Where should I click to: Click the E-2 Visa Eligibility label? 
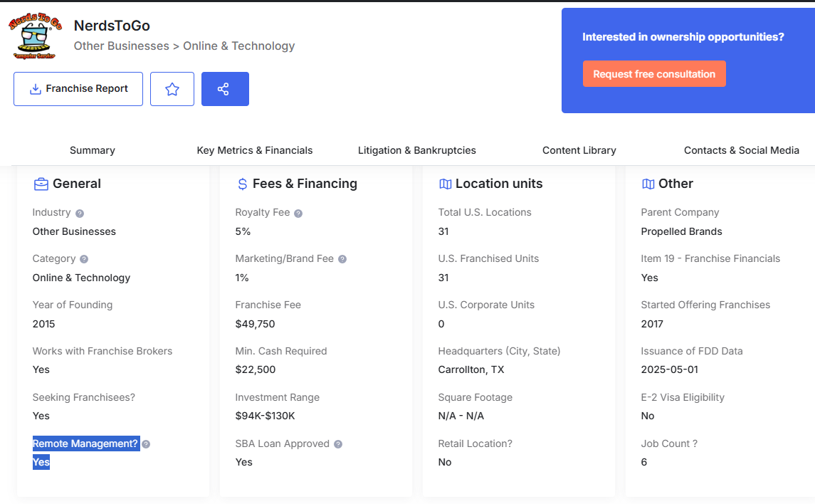(683, 397)
